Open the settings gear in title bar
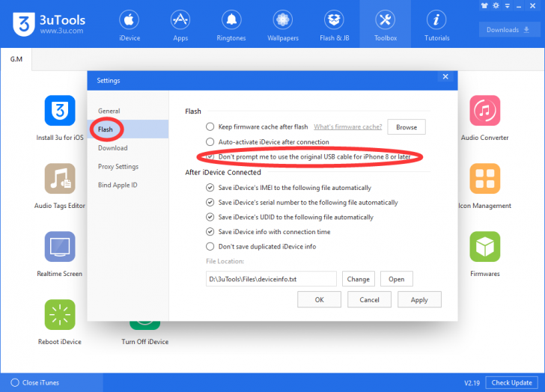Screen dimensions: 545x392 click(x=496, y=5)
